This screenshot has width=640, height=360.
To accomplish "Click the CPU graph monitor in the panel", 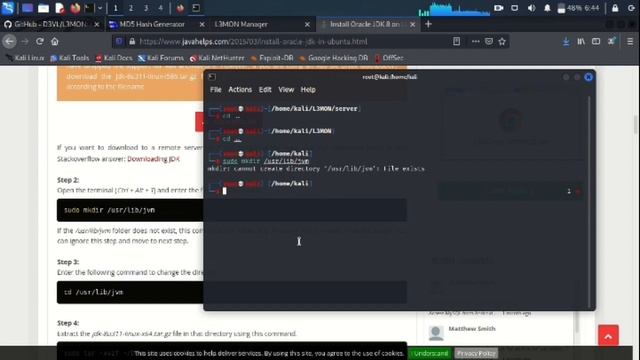I will coord(454,9).
